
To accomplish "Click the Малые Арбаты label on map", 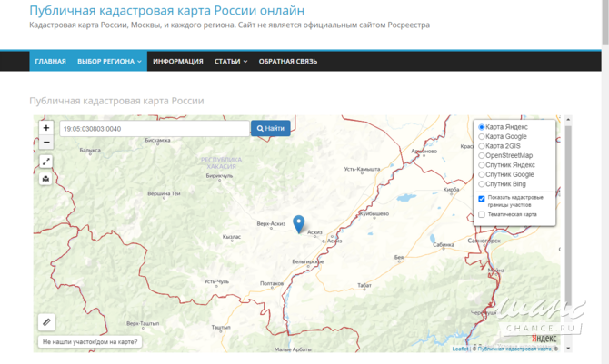I will point(293,349).
